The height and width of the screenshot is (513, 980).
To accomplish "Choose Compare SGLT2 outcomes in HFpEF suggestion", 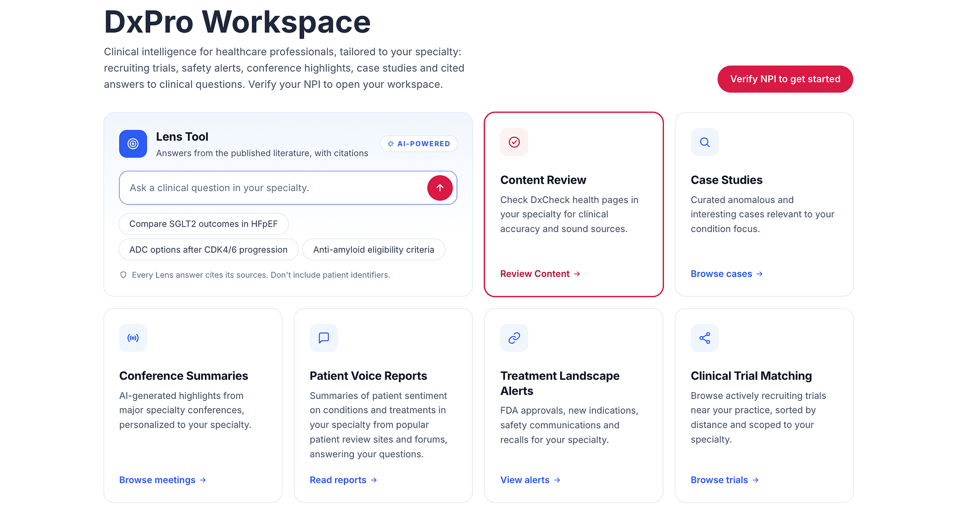I will click(x=204, y=224).
